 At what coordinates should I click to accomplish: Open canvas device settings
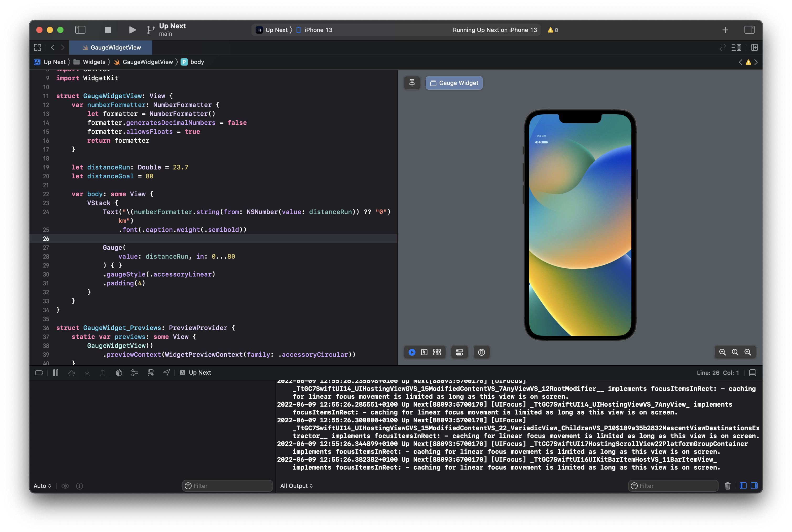tap(460, 352)
